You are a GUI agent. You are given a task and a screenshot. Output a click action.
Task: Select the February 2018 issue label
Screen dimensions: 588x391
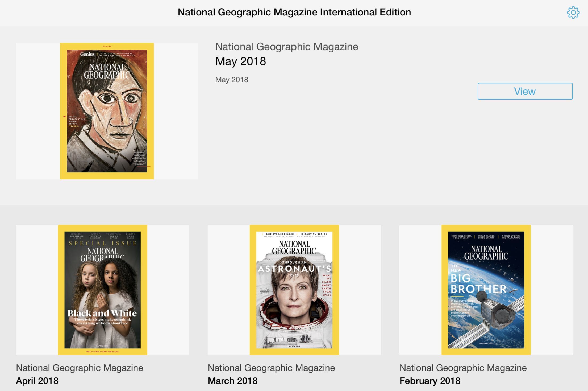tap(430, 381)
